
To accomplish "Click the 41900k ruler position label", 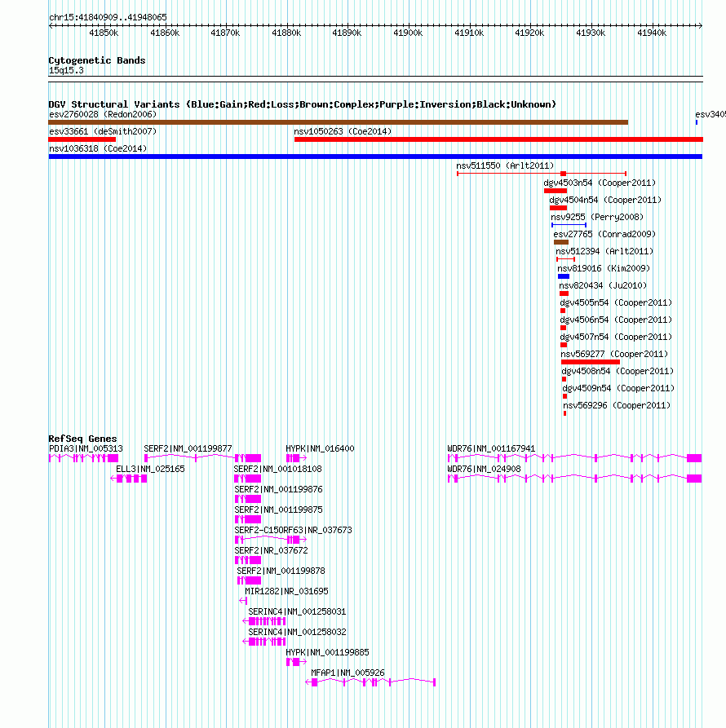I will click(408, 33).
